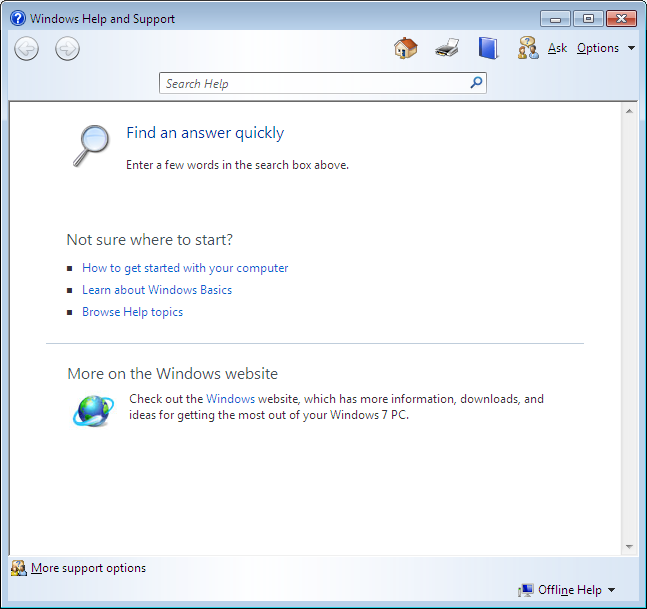
Task: Select the Offline Help monitor icon
Action: (x=526, y=590)
